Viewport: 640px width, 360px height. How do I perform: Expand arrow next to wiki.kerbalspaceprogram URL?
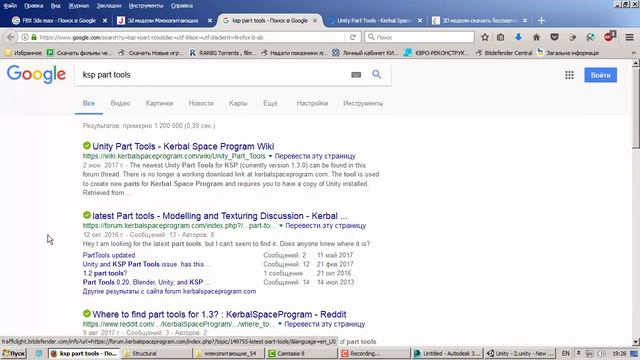coord(270,156)
